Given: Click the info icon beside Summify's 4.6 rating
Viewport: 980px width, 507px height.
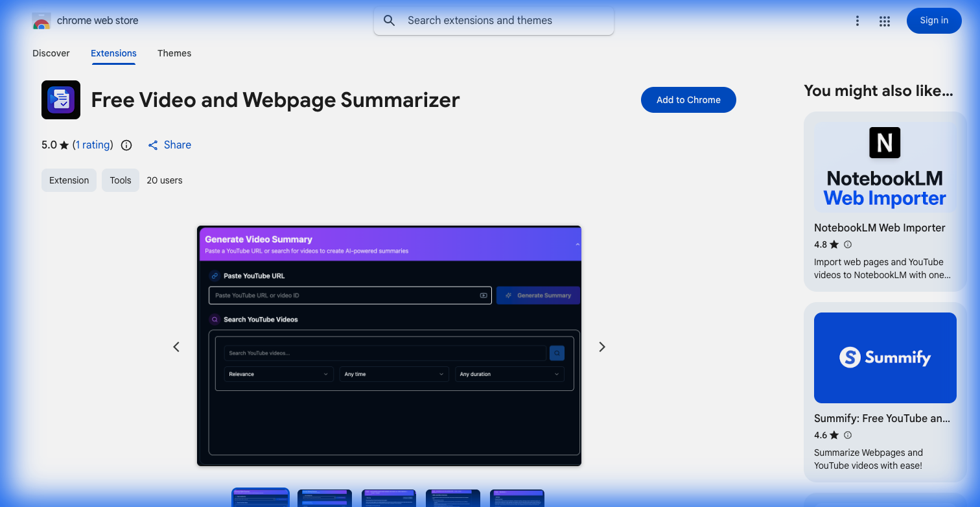Looking at the screenshot, I should pos(848,435).
